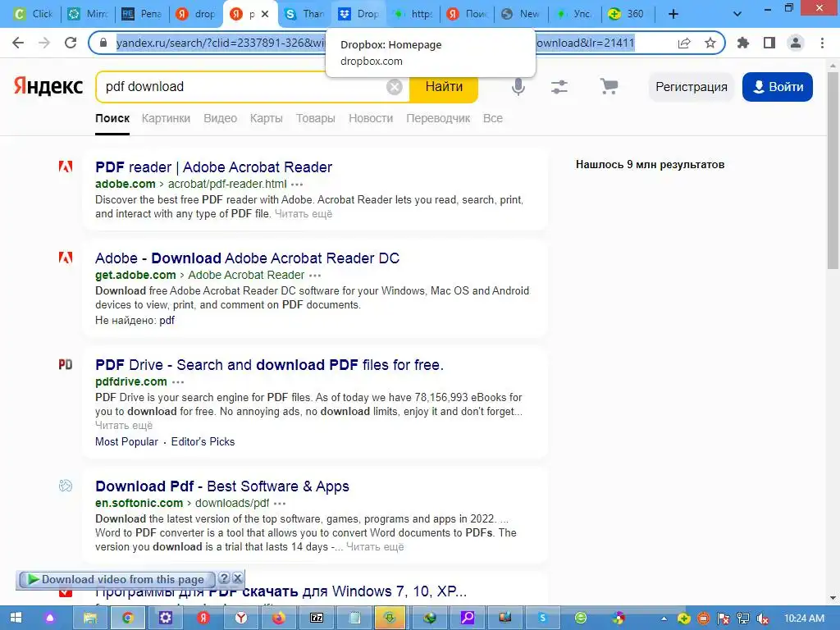Screen dimensions: 840x630
Task: Switch to the Skype Than browser tab
Action: pyautogui.click(x=304, y=14)
